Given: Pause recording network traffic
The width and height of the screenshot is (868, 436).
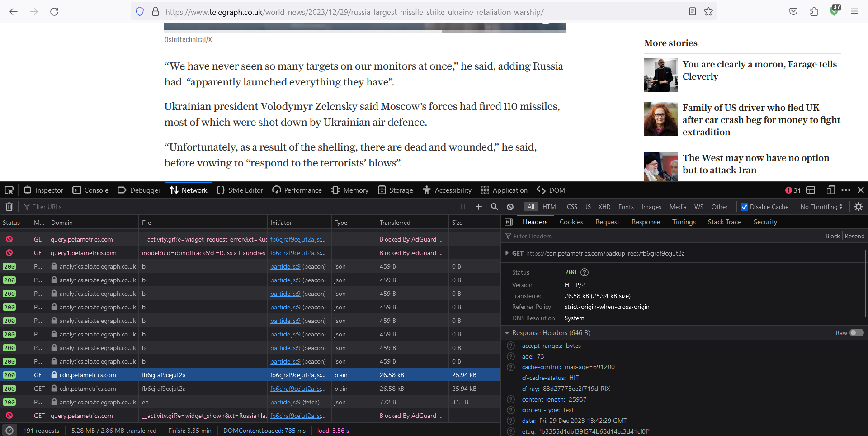Looking at the screenshot, I should click(x=462, y=207).
